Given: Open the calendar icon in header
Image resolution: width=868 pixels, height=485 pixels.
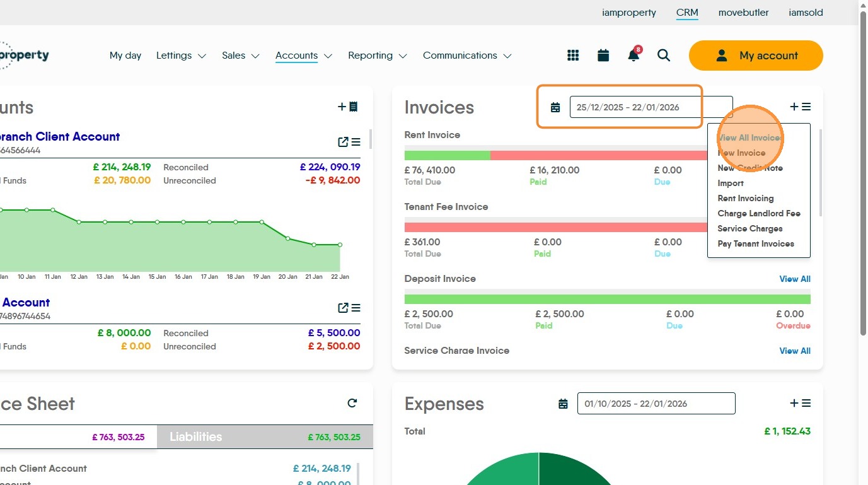Looking at the screenshot, I should [603, 56].
